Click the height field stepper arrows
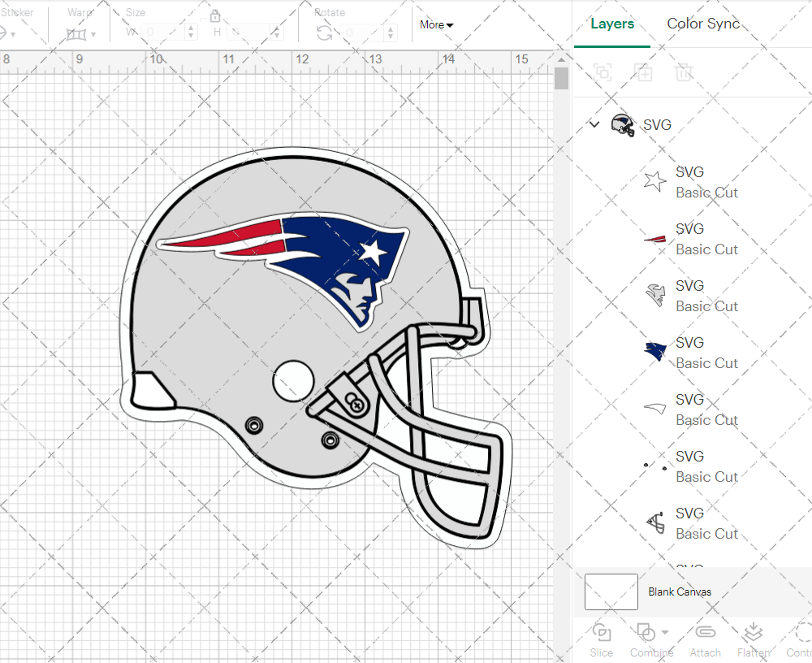Screen dimensions: 812x663 point(277,32)
